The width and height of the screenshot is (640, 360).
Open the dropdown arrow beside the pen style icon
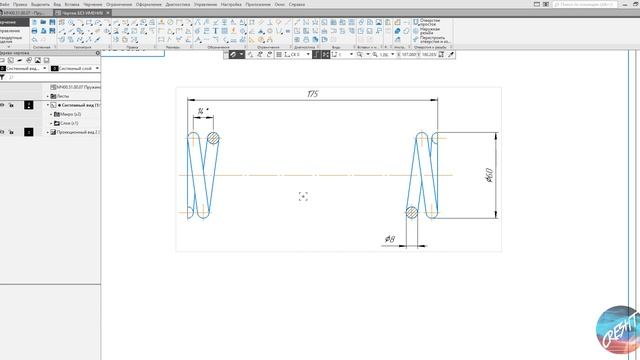coord(241,54)
